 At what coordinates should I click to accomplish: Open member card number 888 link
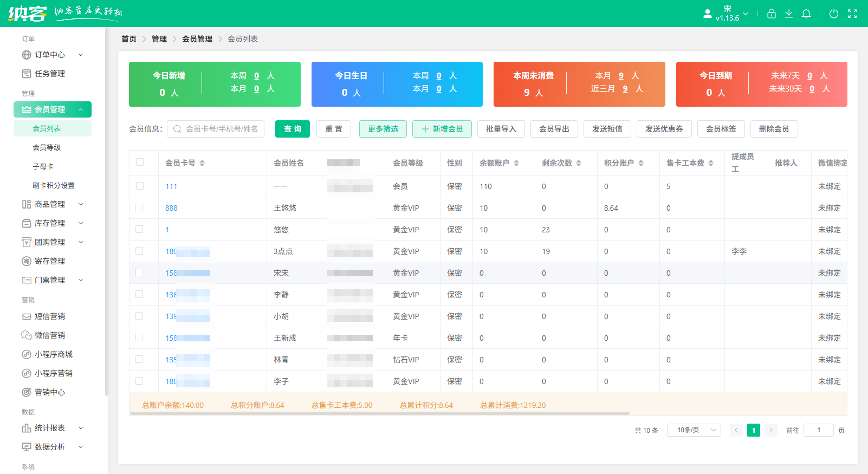(x=171, y=208)
